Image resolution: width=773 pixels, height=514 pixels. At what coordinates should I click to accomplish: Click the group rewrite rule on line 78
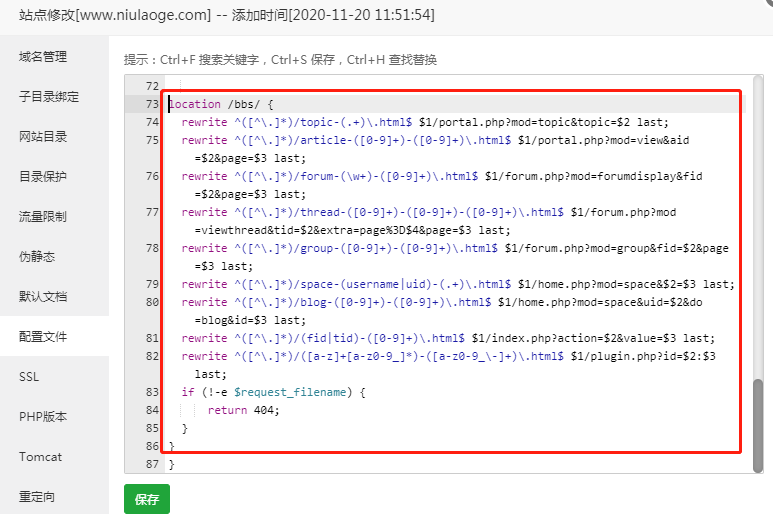click(455, 257)
